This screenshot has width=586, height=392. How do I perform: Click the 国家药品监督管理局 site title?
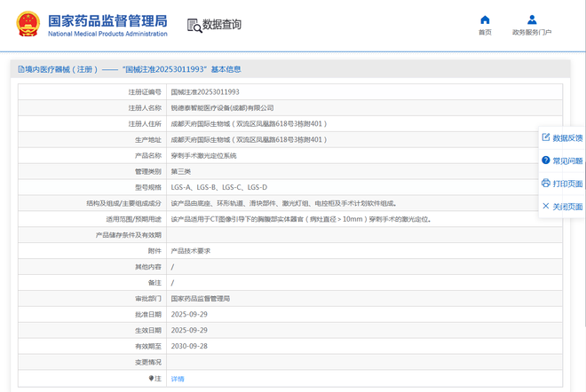point(107,20)
